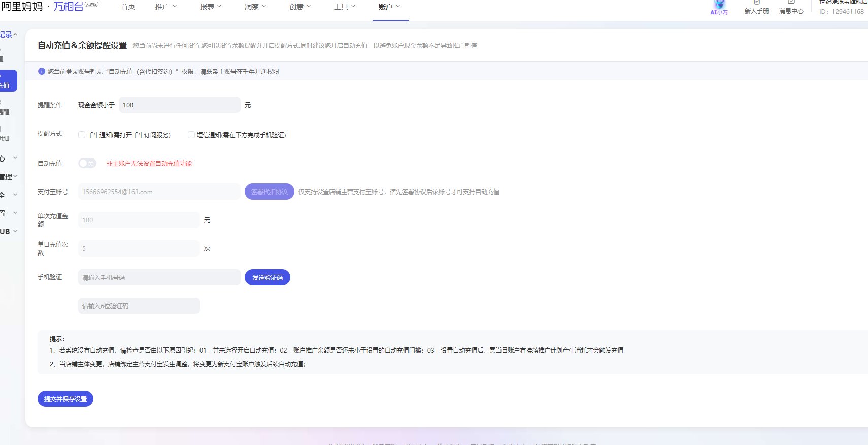This screenshot has height=445, width=868.
Task: Open the AI小万 assistant icon
Action: point(719,8)
